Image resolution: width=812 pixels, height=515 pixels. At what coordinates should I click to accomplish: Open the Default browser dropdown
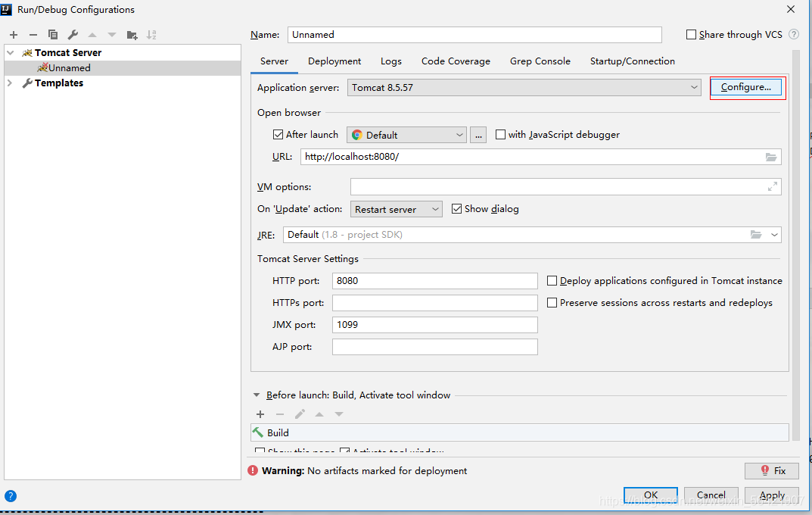click(406, 136)
